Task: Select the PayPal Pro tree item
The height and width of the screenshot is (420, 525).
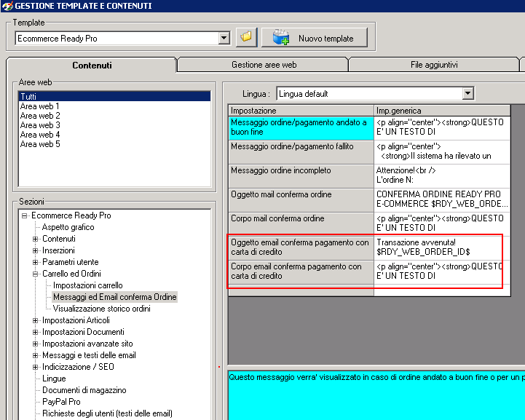Action: tap(61, 402)
